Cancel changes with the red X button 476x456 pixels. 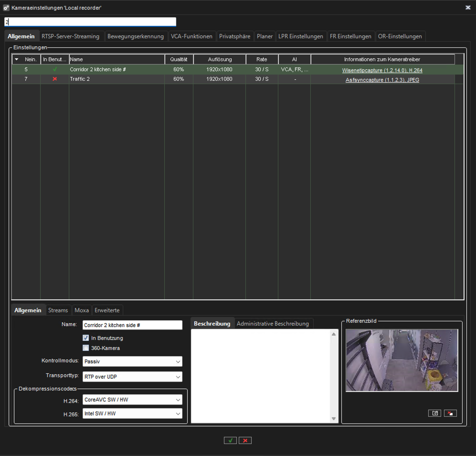(x=245, y=440)
